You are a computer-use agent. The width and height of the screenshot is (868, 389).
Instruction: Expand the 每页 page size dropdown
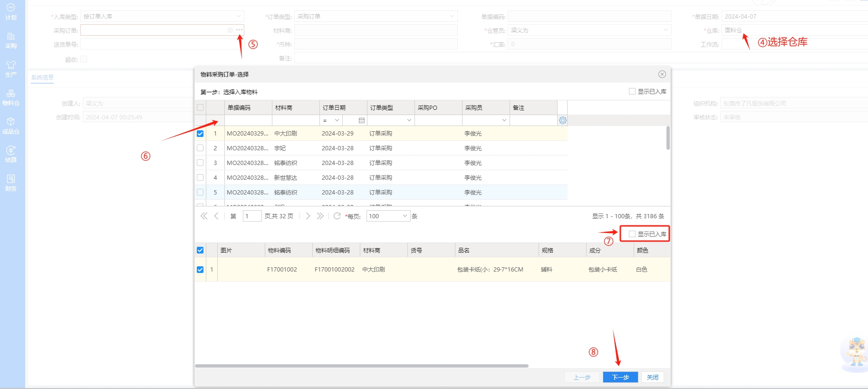405,216
